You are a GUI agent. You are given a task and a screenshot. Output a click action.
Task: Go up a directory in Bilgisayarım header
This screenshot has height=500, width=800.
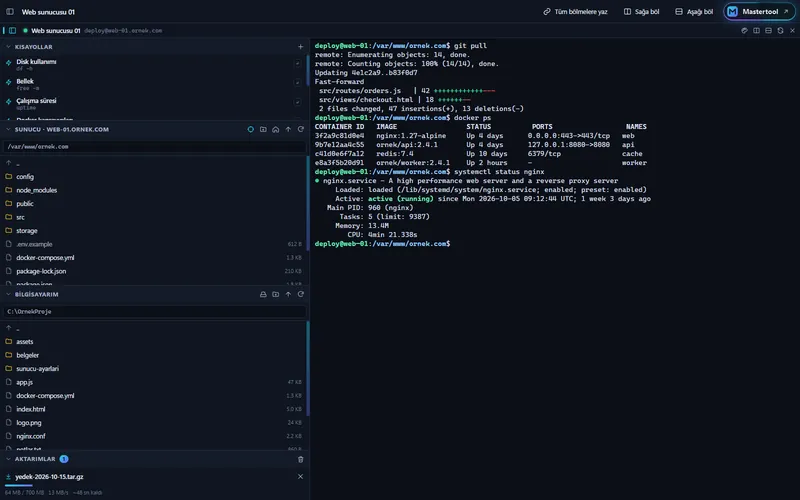point(288,294)
